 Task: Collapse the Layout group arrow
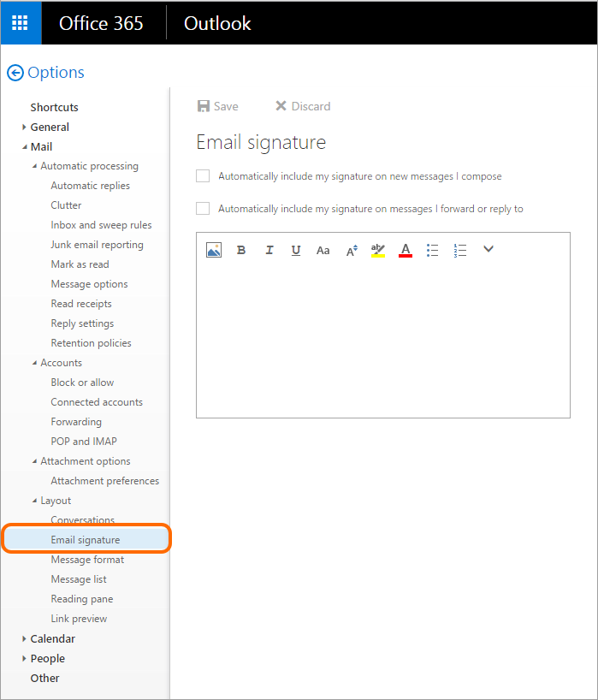34,501
